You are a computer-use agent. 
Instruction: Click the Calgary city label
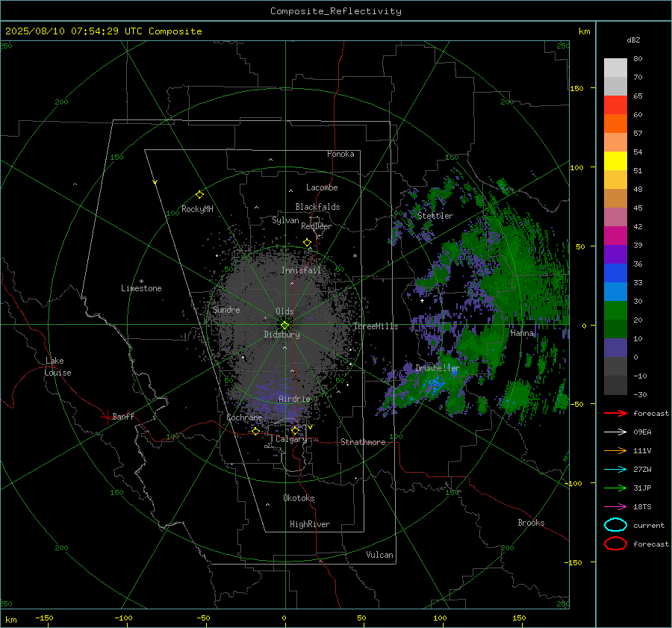coord(291,439)
